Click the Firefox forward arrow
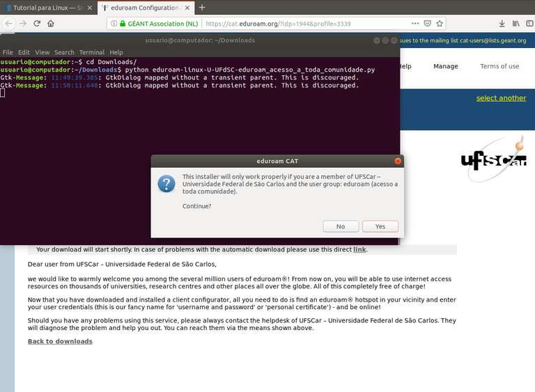535x392 pixels. [x=23, y=24]
